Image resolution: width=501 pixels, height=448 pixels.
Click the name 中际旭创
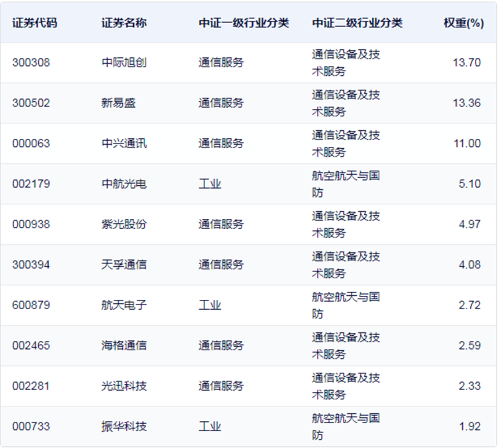[124, 63]
